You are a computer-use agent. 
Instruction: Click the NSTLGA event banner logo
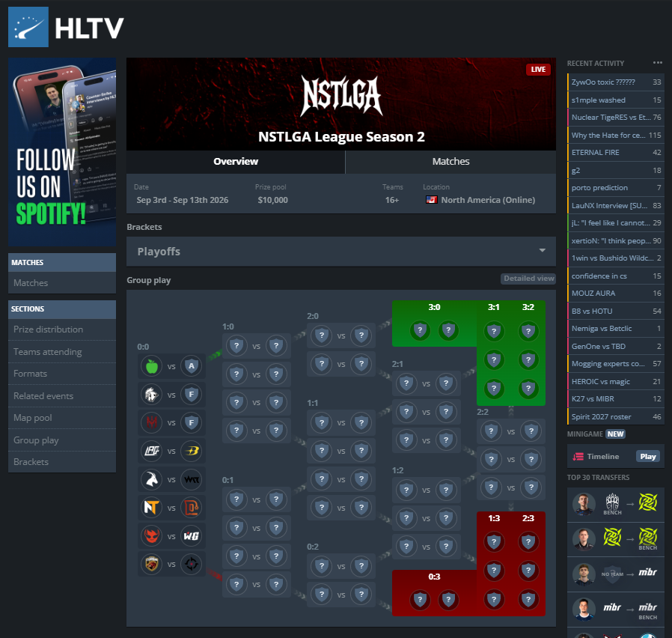point(341,96)
